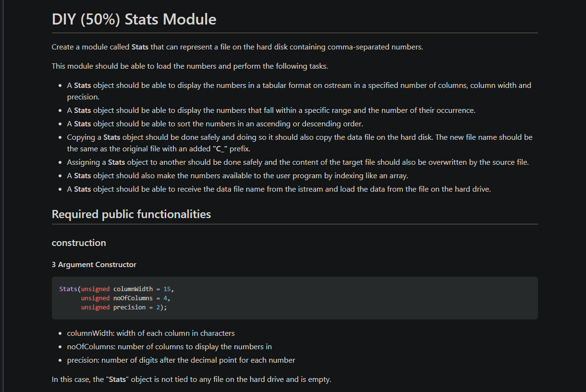586x392 pixels.
Task: Click the bold "Stats" in the first paragraph
Action: tap(140, 47)
